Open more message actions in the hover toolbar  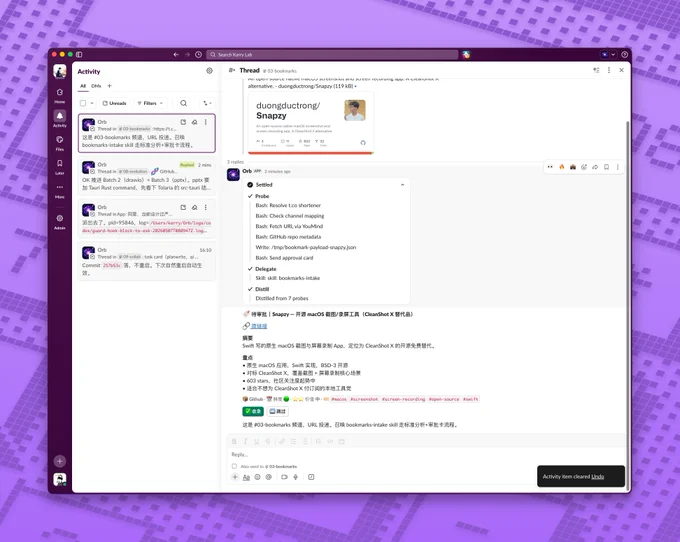pyautogui.click(x=618, y=167)
